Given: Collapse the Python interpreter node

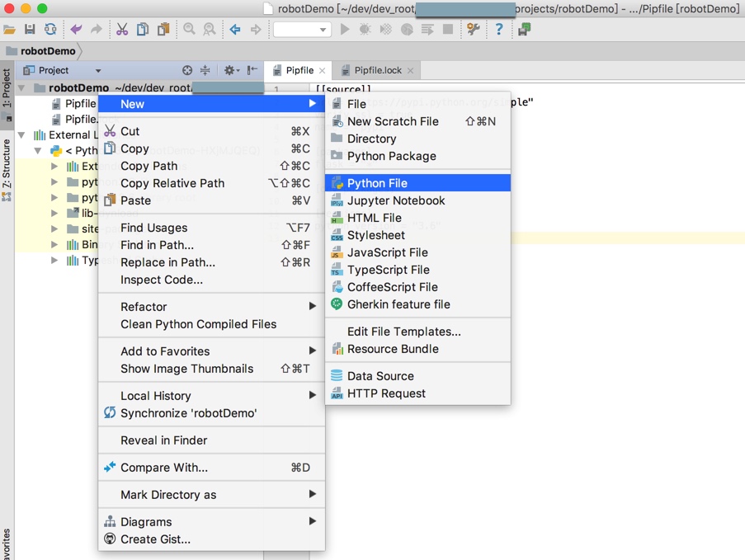Looking at the screenshot, I should point(38,151).
